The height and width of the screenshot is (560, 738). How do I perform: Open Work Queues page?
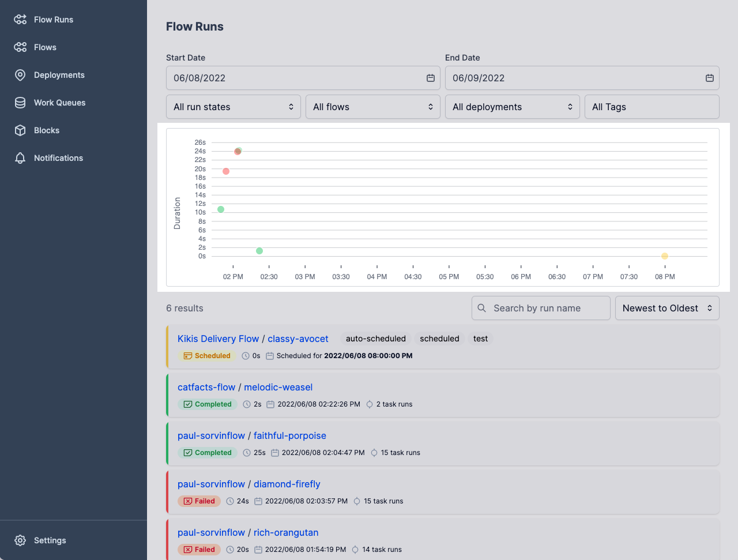[x=59, y=103]
